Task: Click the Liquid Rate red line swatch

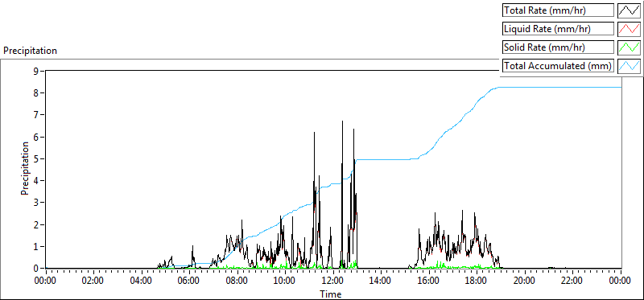Action: click(630, 29)
